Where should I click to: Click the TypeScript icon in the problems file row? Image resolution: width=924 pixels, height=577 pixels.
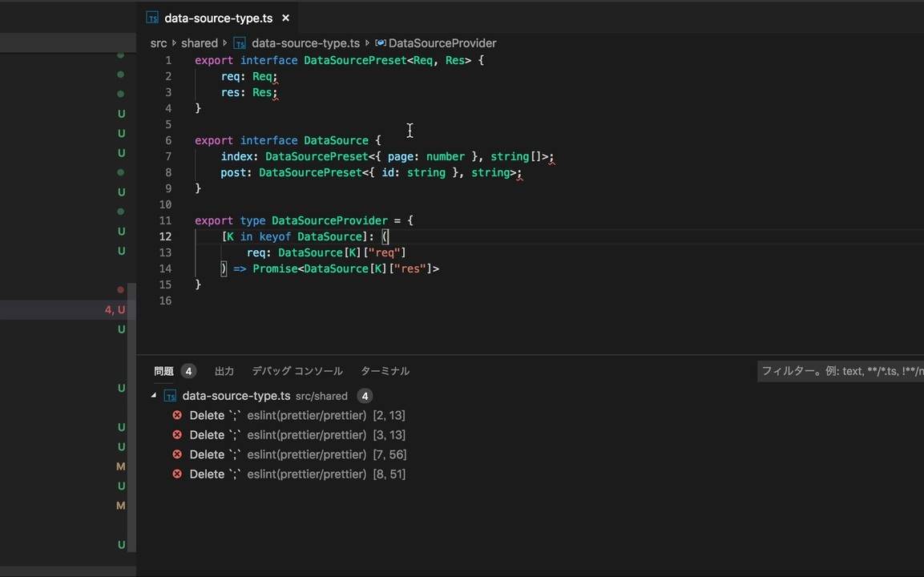pos(171,396)
